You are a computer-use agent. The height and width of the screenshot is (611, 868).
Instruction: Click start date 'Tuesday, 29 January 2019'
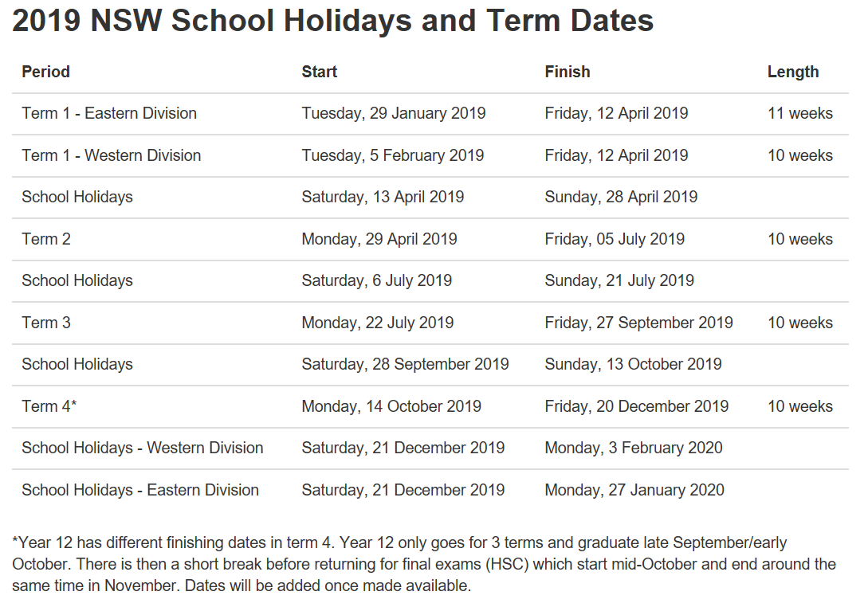tap(394, 113)
